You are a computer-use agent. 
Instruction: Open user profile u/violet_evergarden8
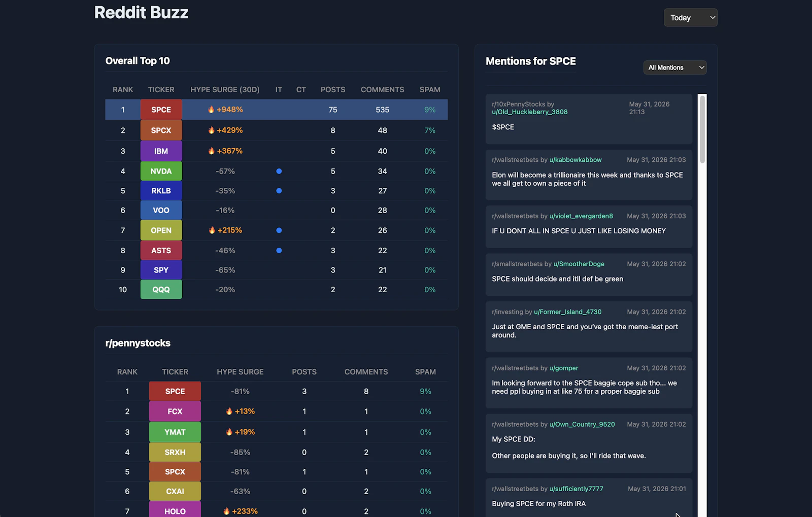pyautogui.click(x=581, y=216)
